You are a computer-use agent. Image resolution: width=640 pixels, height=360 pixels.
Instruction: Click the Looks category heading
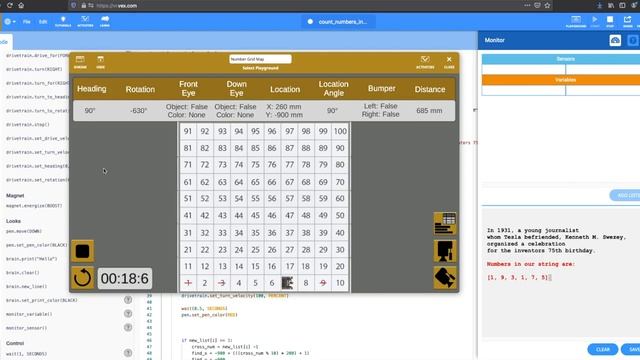tap(13, 221)
